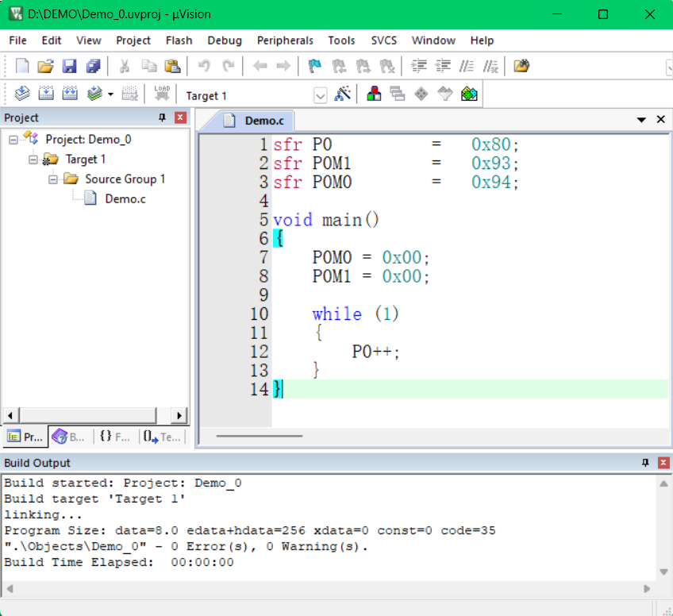The image size is (673, 616).
Task: Save the current file with the disk icon
Action: pos(69,66)
